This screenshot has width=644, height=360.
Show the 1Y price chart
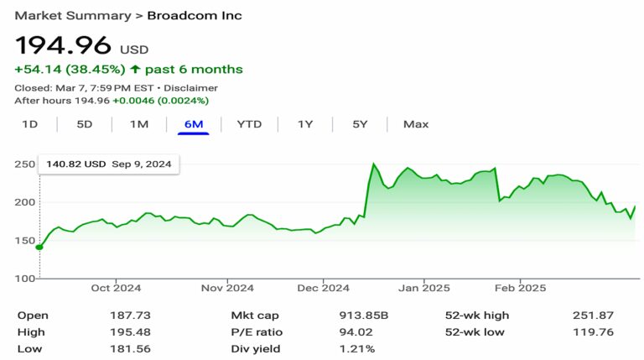pos(305,124)
